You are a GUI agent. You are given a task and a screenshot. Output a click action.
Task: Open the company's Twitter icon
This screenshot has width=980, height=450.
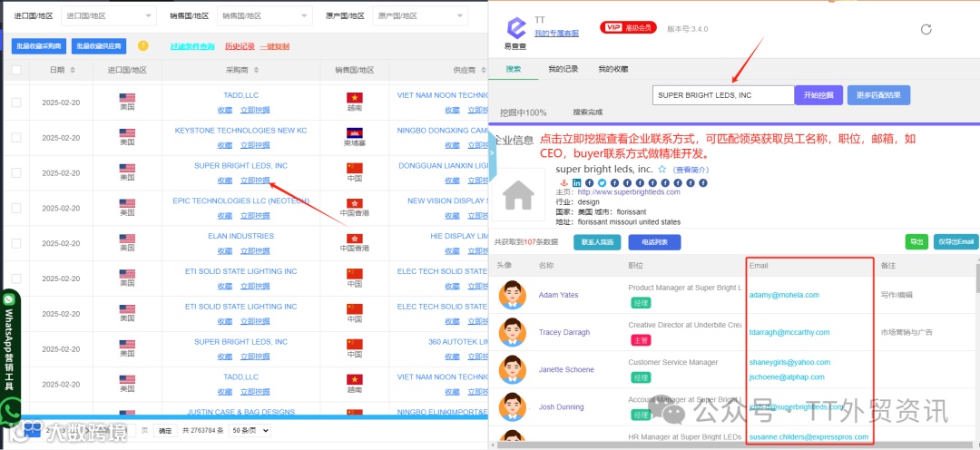pyautogui.click(x=602, y=182)
